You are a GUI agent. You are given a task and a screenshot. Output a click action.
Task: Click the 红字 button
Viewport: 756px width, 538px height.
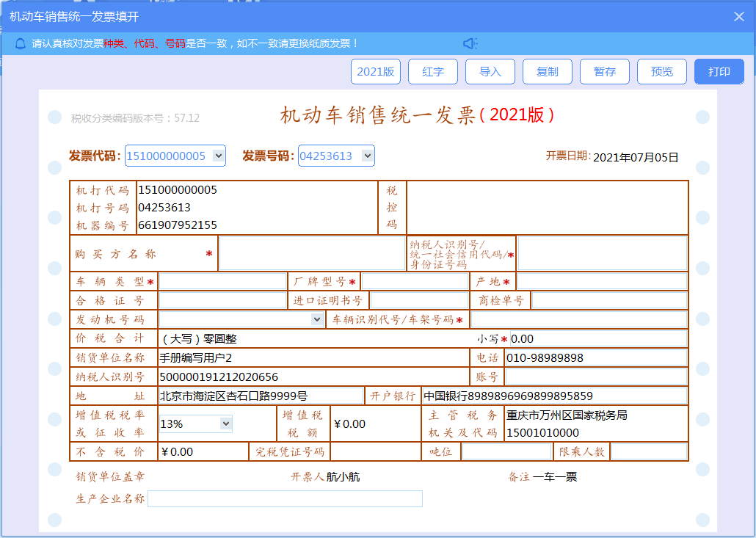433,72
